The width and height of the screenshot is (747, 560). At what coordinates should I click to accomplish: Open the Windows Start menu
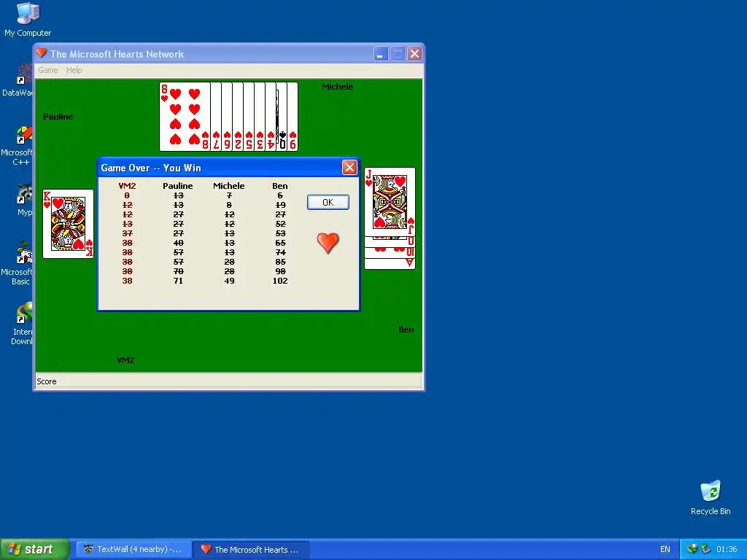coord(34,549)
